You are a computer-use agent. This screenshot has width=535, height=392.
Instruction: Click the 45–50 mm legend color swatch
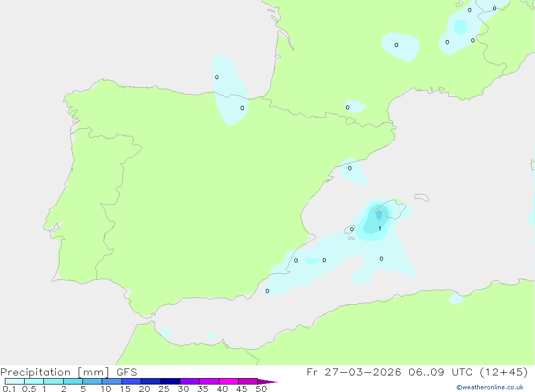[x=248, y=381]
